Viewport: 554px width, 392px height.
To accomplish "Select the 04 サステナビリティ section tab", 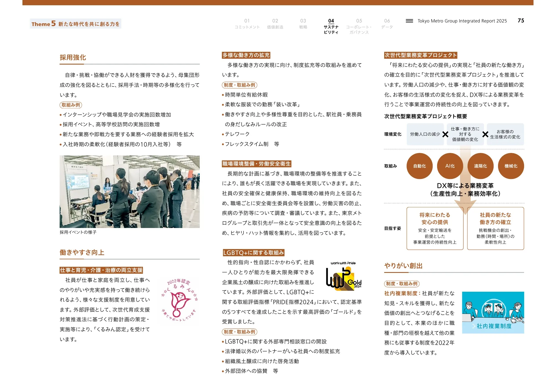I will tap(331, 26).
